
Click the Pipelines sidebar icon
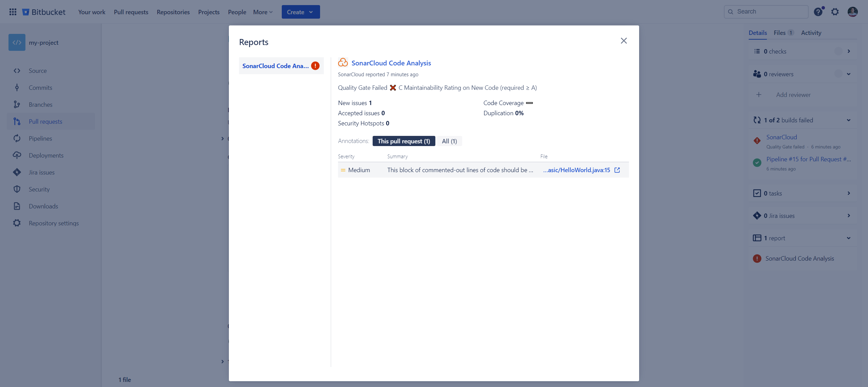tap(17, 138)
